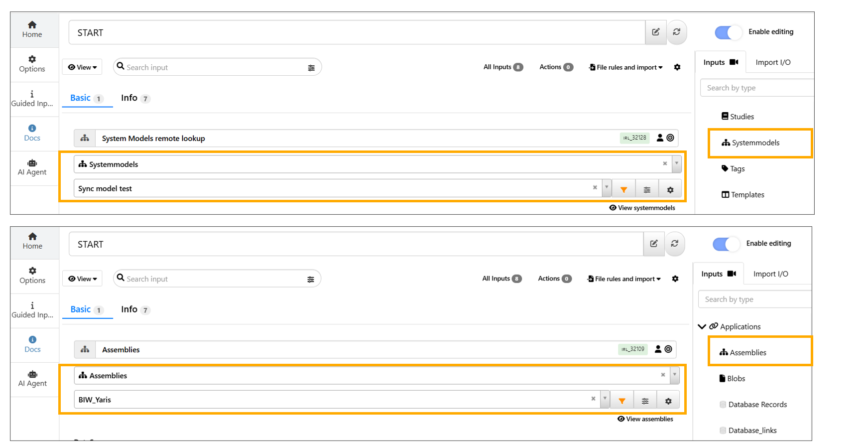The height and width of the screenshot is (445, 868).
Task: Clear the Sync model test selection
Action: pyautogui.click(x=595, y=188)
